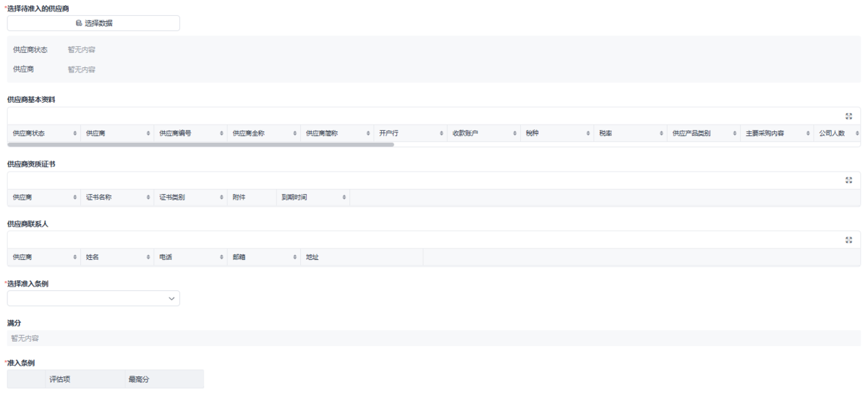Sort basic info table by 供应商简称
868x396 pixels.
[x=368, y=133]
